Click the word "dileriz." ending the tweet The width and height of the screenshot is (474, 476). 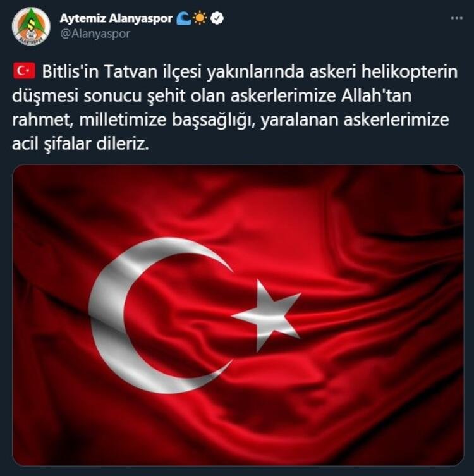[x=123, y=144]
